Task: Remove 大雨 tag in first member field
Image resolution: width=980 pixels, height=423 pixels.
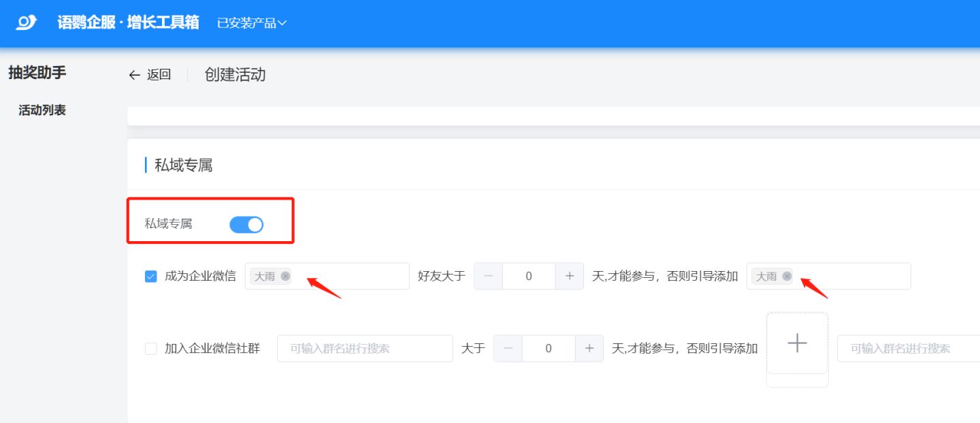Action: (285, 276)
